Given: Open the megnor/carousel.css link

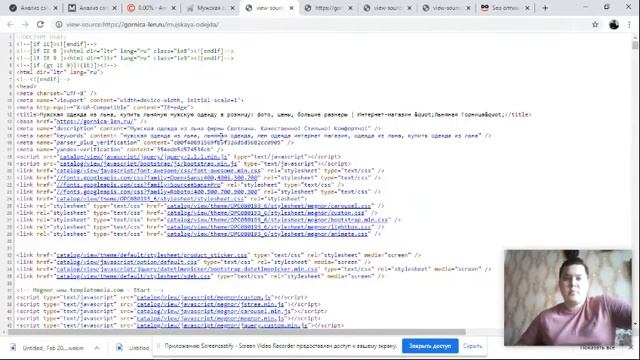Looking at the screenshot, I should (x=269, y=206).
